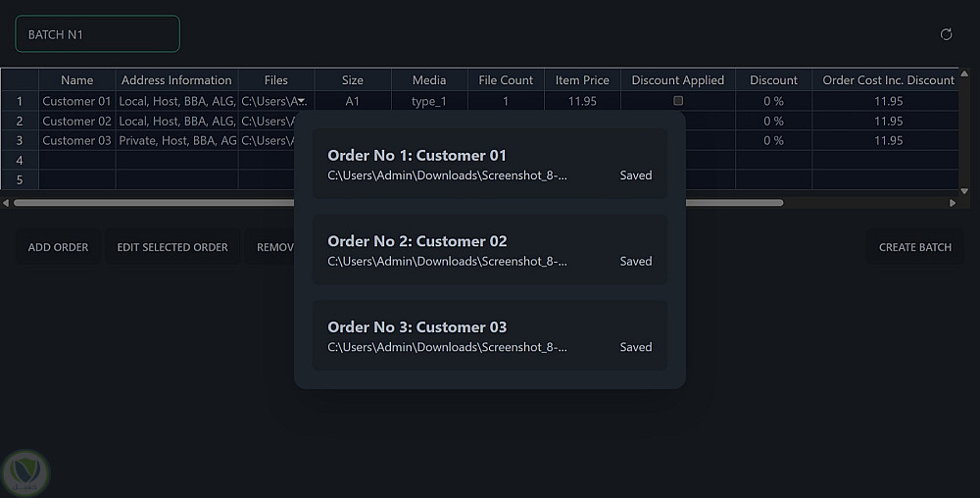980x498 pixels.
Task: Click the green logo badge in corner
Action: (25, 473)
